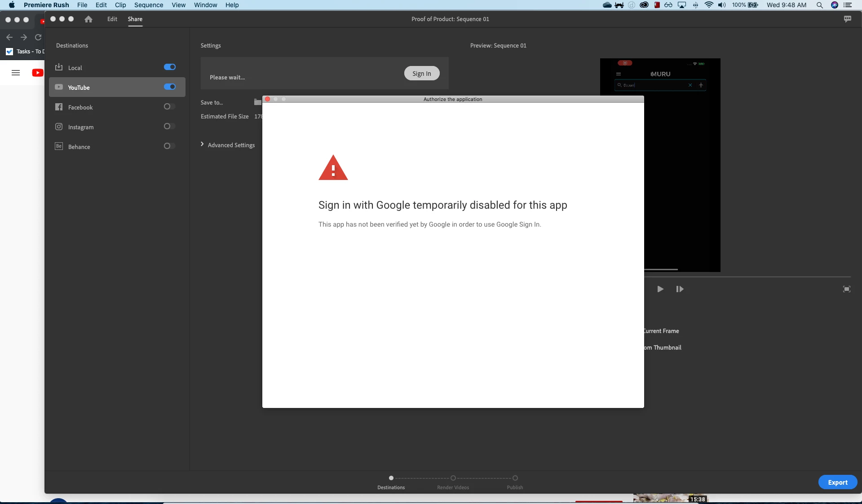The height and width of the screenshot is (504, 862).
Task: Open AirPlay display menu bar icon
Action: [x=682, y=5]
